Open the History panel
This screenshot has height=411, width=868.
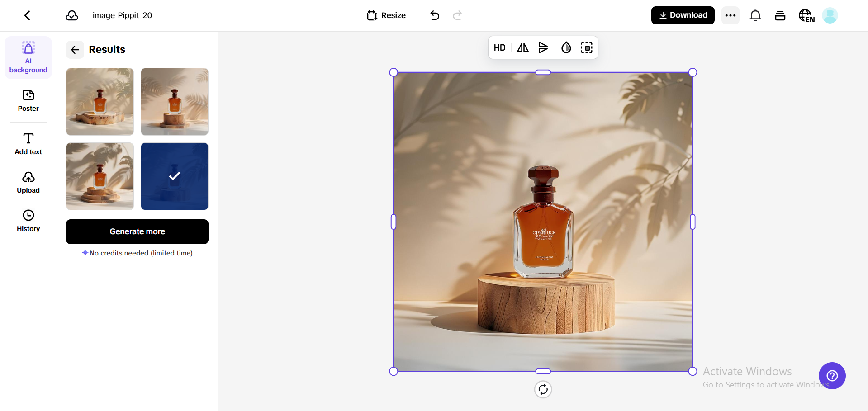[x=28, y=221]
